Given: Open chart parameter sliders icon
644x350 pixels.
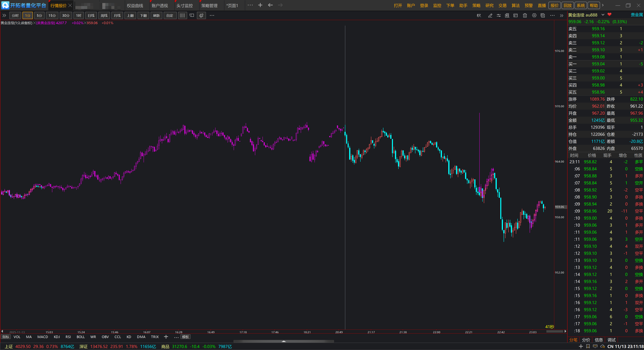Looking at the screenshot, I should tap(498, 15).
